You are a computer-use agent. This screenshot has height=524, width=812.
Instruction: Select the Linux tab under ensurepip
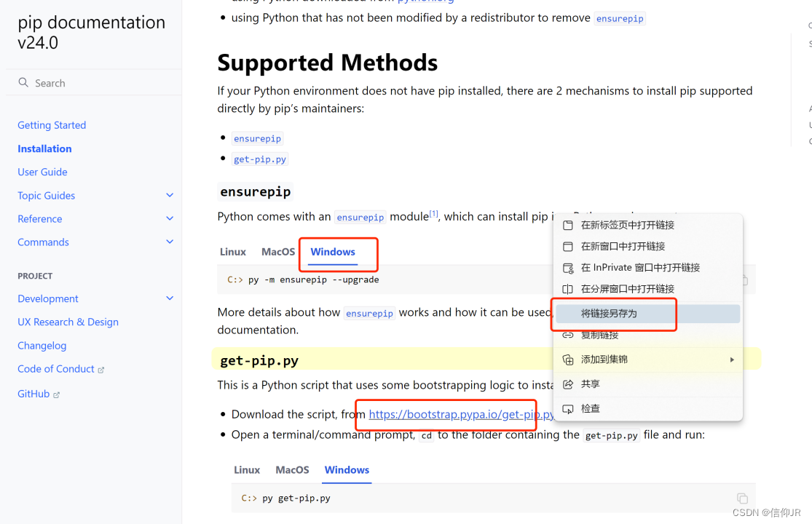(232, 252)
